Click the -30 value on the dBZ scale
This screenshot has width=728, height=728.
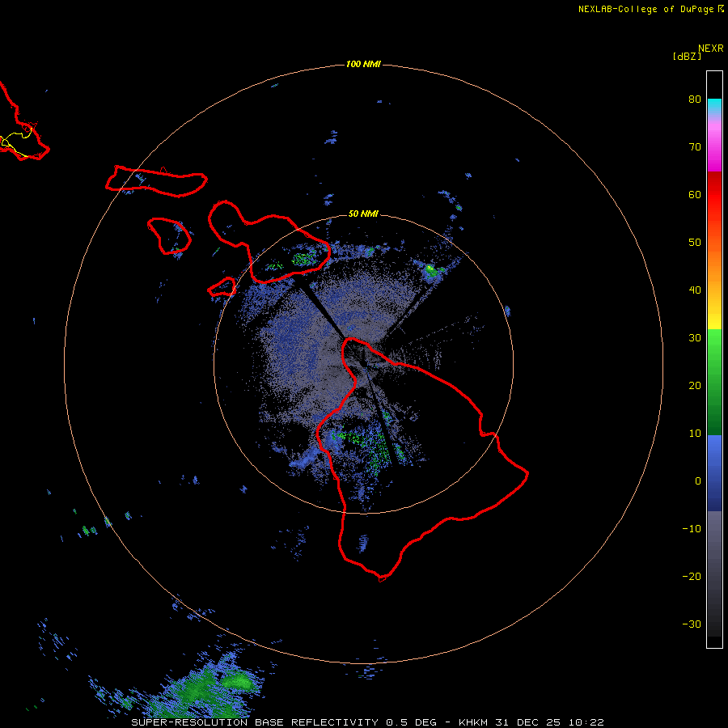coord(692,624)
